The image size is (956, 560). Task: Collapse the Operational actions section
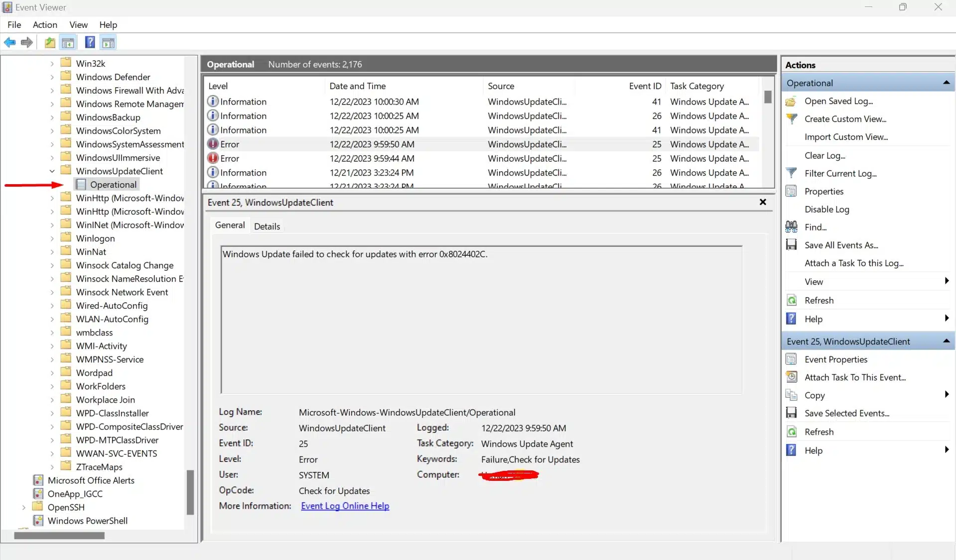(x=946, y=82)
